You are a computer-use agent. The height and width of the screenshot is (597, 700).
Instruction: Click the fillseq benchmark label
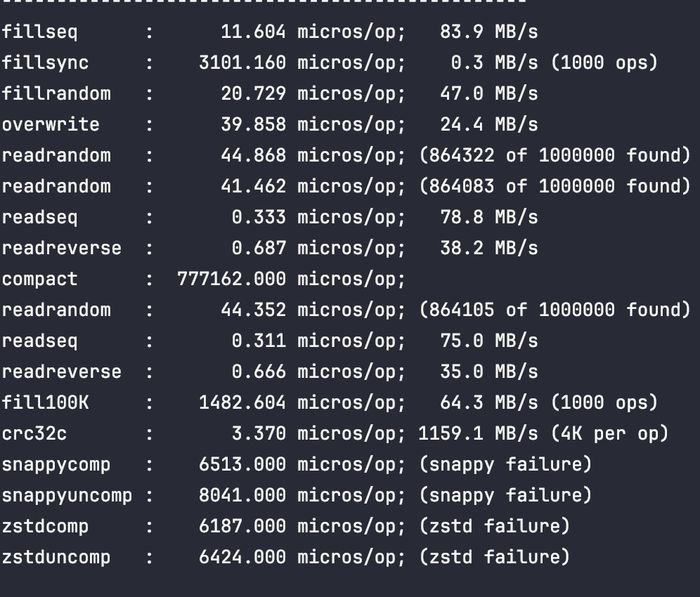click(x=39, y=32)
